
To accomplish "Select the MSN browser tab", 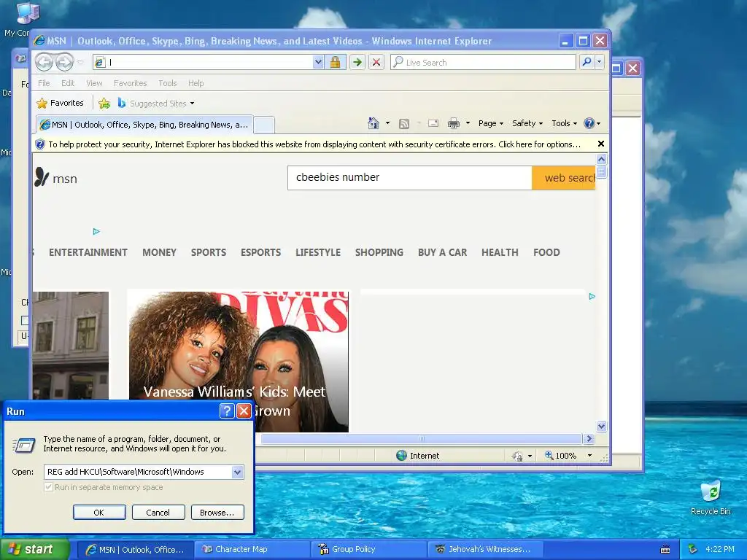I will [x=144, y=125].
